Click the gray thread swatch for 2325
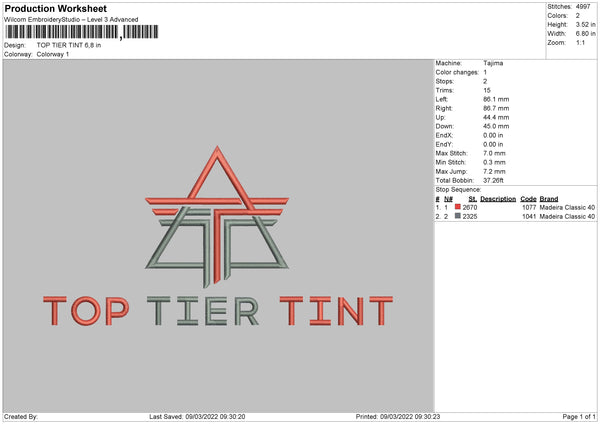600x424 pixels. [x=458, y=216]
